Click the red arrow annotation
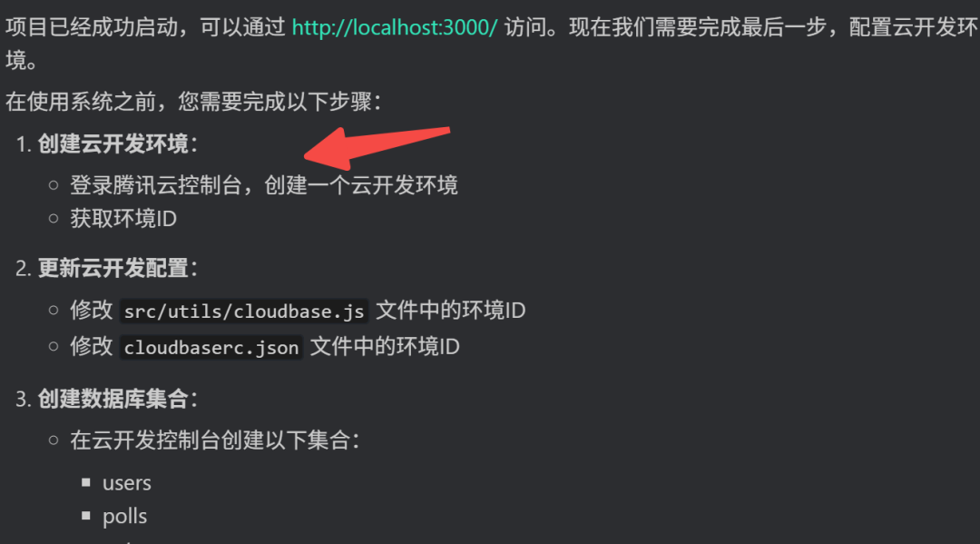This screenshot has width=980, height=544. coord(377,148)
